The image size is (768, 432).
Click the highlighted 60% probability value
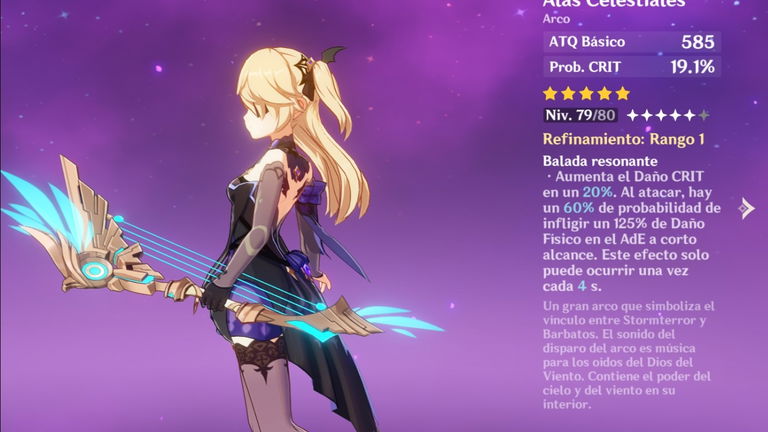(578, 208)
